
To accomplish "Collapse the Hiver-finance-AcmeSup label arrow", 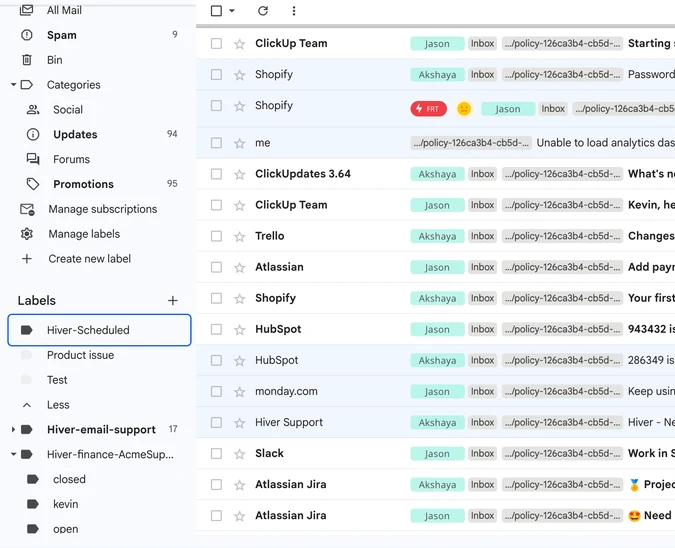I will click(13, 454).
